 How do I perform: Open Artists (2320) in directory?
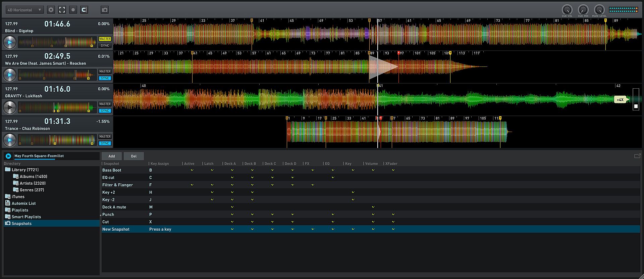(x=33, y=183)
